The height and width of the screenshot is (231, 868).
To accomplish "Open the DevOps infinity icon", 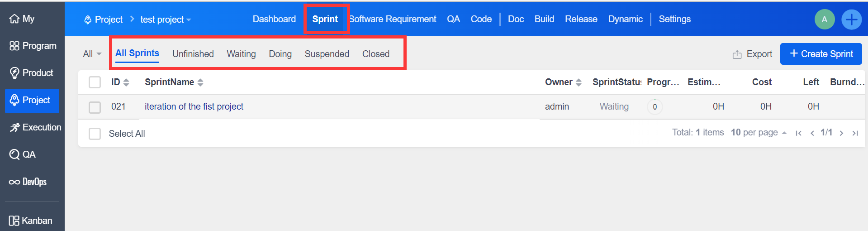I will point(14,182).
